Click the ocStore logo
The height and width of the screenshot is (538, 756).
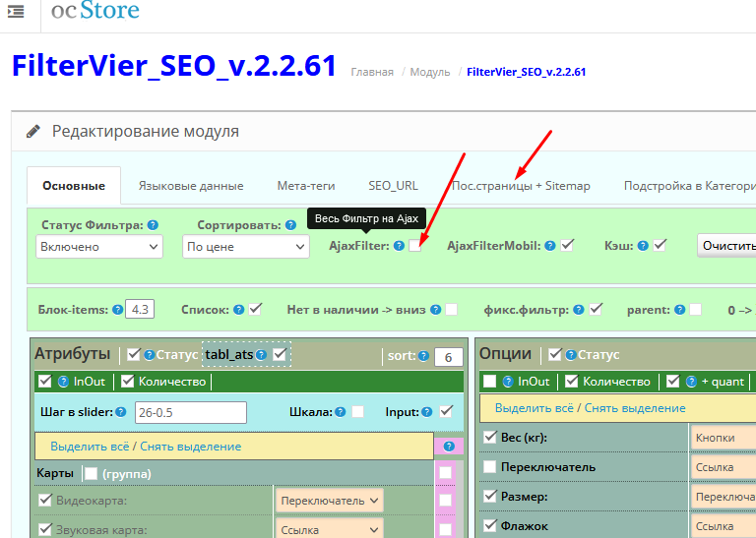pyautogui.click(x=94, y=11)
